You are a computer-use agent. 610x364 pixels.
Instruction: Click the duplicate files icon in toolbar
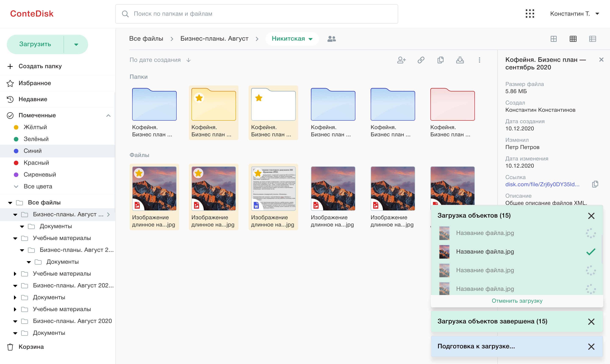[x=440, y=60]
